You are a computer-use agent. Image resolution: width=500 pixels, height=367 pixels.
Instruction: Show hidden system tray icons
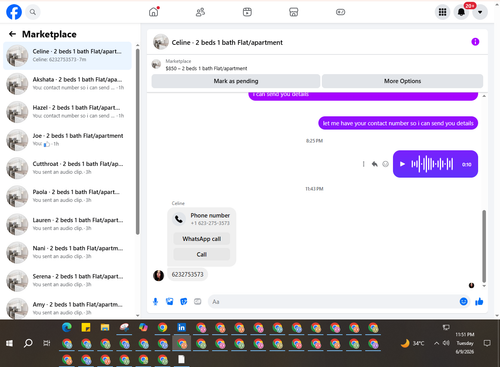436,343
